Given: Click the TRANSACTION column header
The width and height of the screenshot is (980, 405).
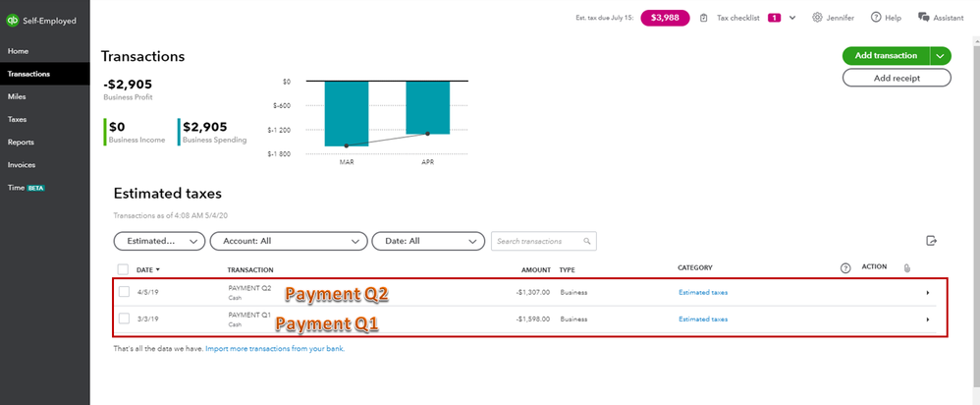Looking at the screenshot, I should (250, 269).
